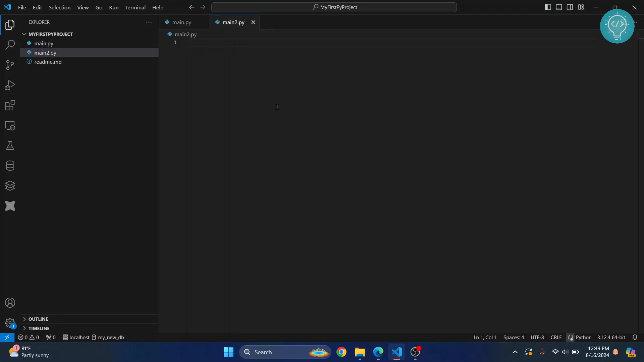The image size is (644, 362).
Task: Select the readme.md file
Action: point(48,61)
